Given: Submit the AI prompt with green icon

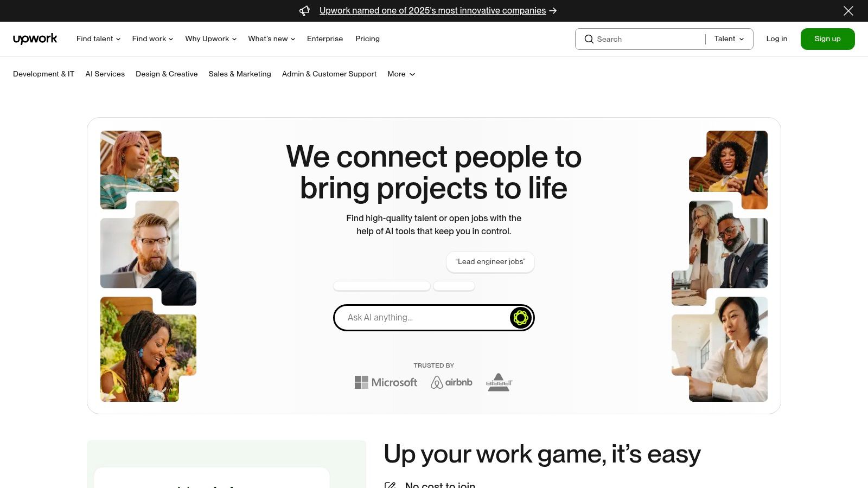Looking at the screenshot, I should click(x=520, y=318).
